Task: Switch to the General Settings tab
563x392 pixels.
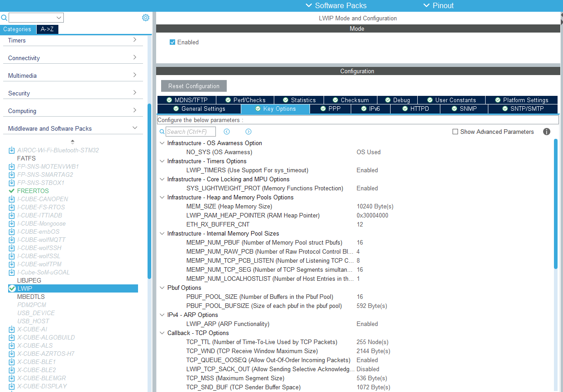Action: pos(199,109)
